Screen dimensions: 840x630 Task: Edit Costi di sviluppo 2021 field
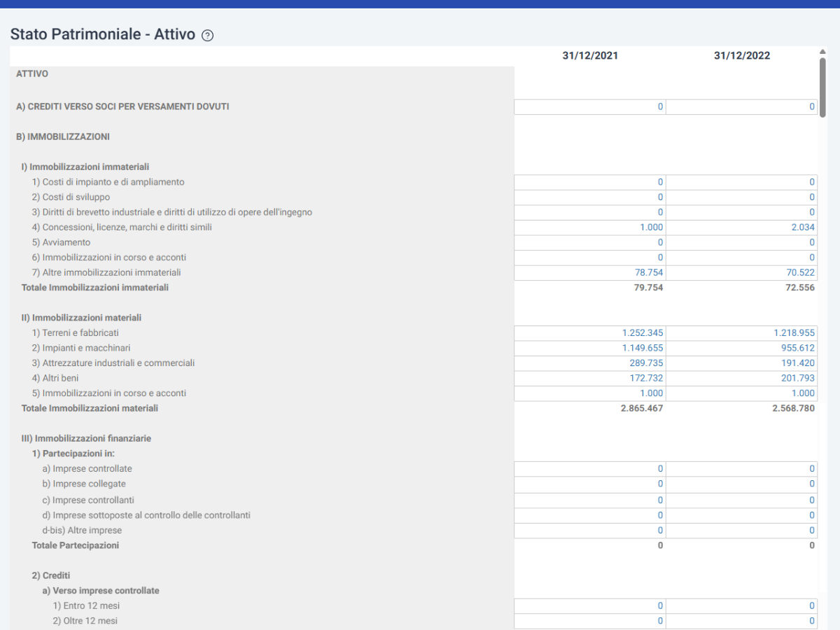590,197
